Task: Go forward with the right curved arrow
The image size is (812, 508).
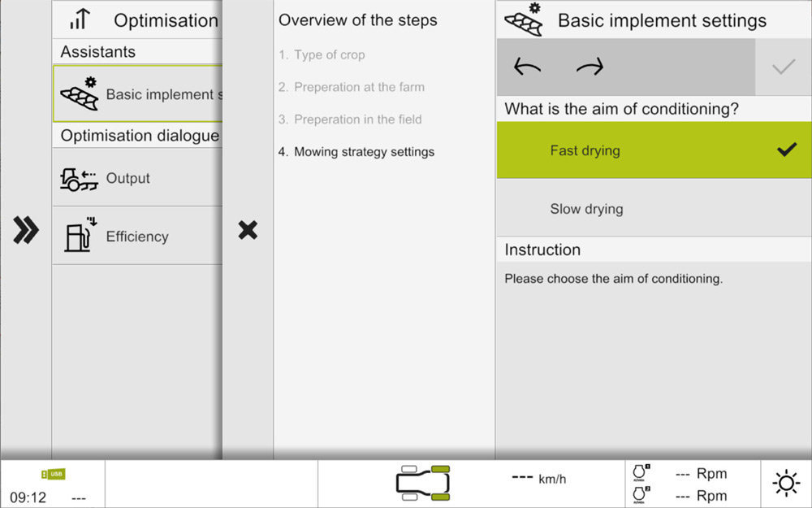Action: [x=590, y=67]
